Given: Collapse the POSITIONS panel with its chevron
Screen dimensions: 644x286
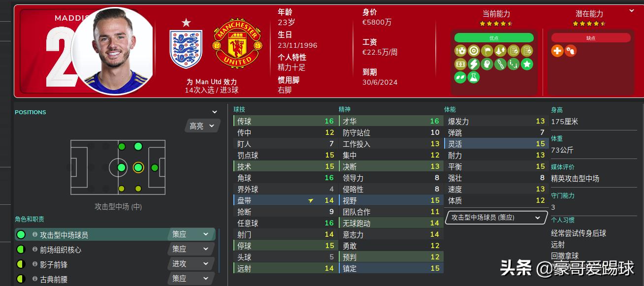Looking at the screenshot, I should coord(214,112).
